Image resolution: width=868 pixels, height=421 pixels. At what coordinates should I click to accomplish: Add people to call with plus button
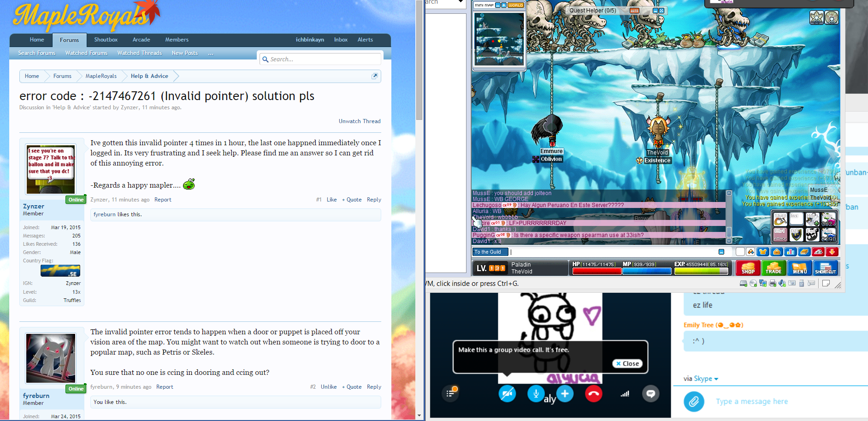565,393
